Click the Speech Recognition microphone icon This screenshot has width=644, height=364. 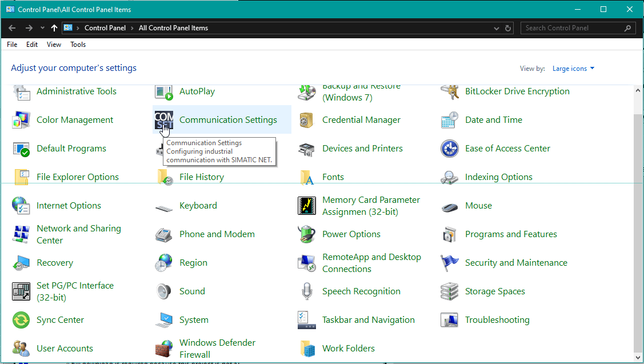(306, 291)
